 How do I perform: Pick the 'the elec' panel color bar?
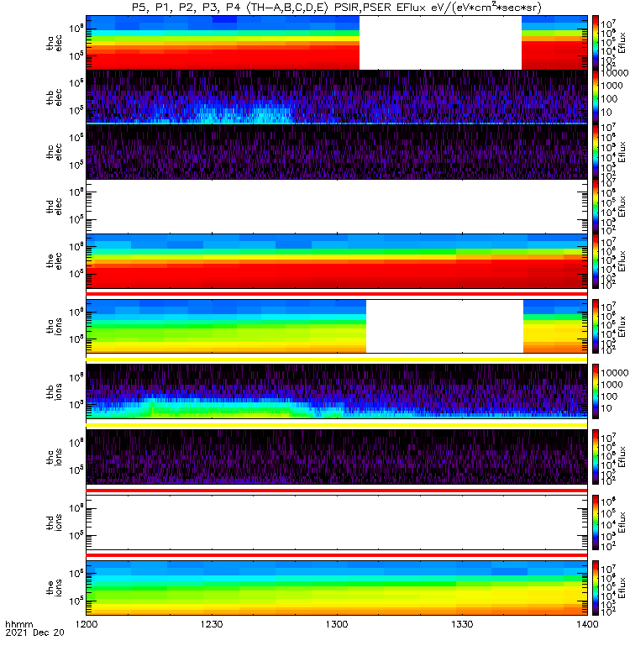(596, 261)
